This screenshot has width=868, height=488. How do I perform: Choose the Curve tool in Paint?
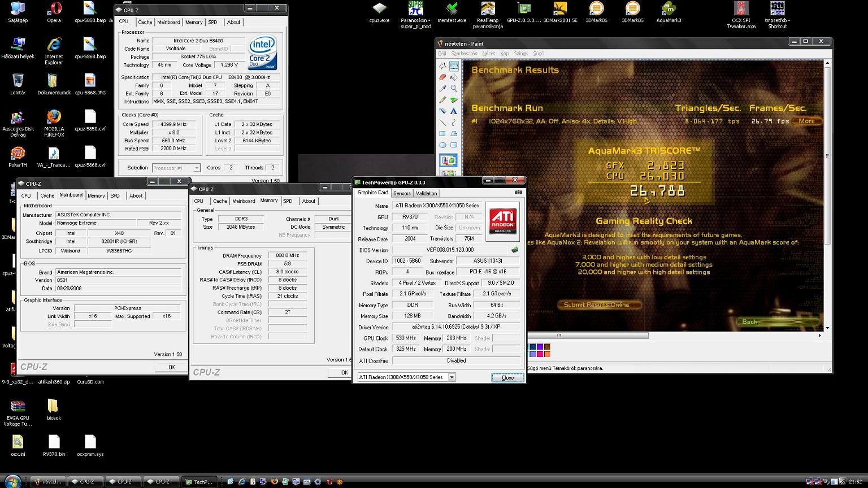pos(454,122)
